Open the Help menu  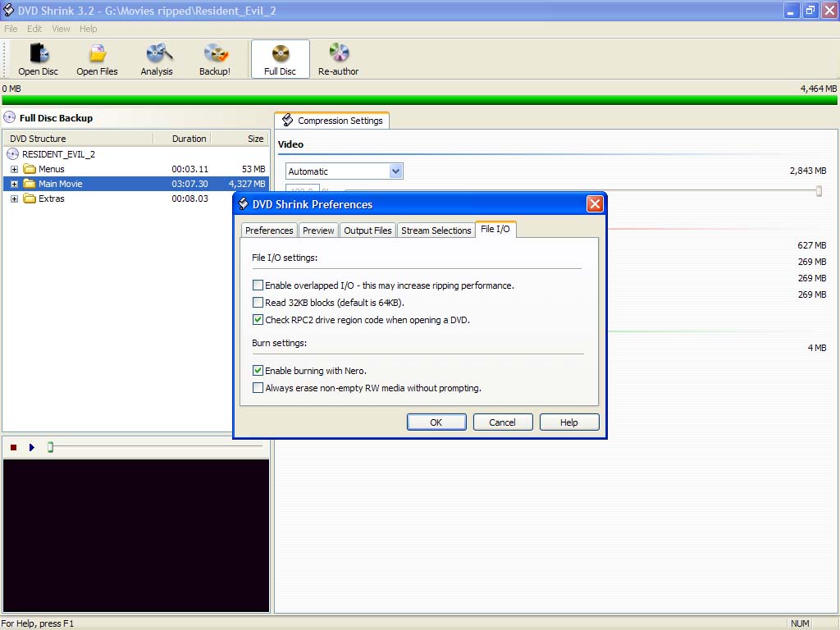[x=89, y=29]
